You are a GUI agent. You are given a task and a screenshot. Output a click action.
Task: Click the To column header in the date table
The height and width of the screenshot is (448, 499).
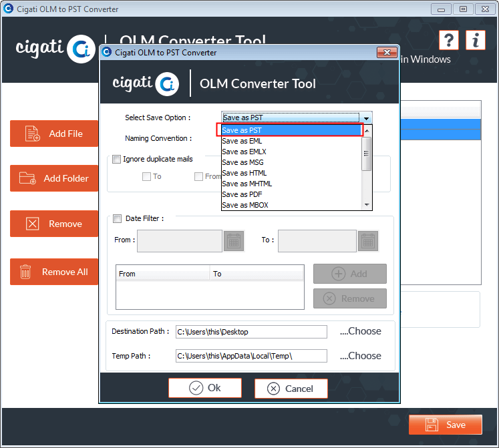click(257, 274)
